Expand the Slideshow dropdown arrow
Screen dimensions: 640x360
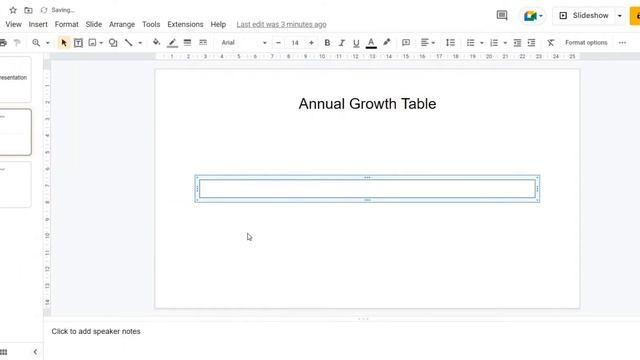620,16
